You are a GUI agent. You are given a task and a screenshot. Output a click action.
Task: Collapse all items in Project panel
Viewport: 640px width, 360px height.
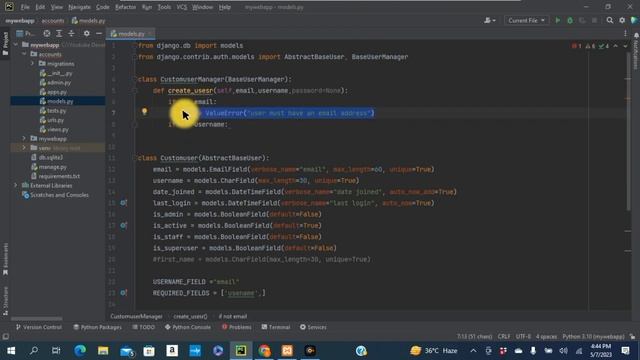pos(71,33)
